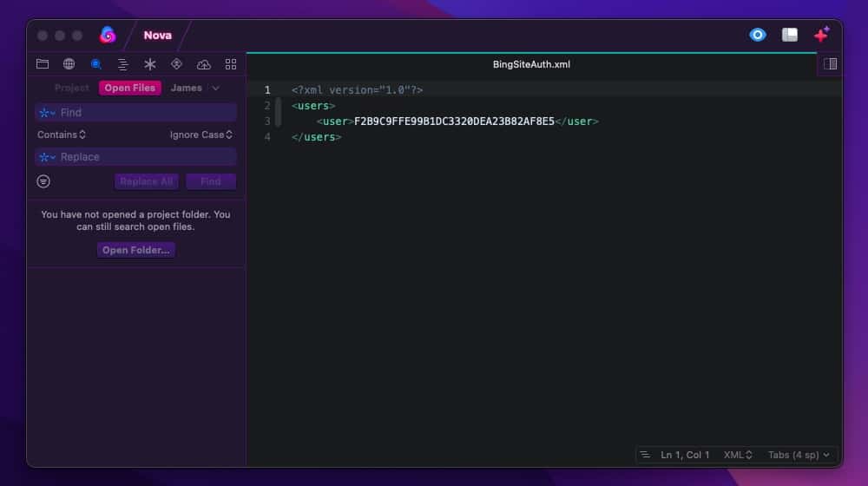Click line number 1 in the gutter
The height and width of the screenshot is (486, 868).
(x=267, y=90)
